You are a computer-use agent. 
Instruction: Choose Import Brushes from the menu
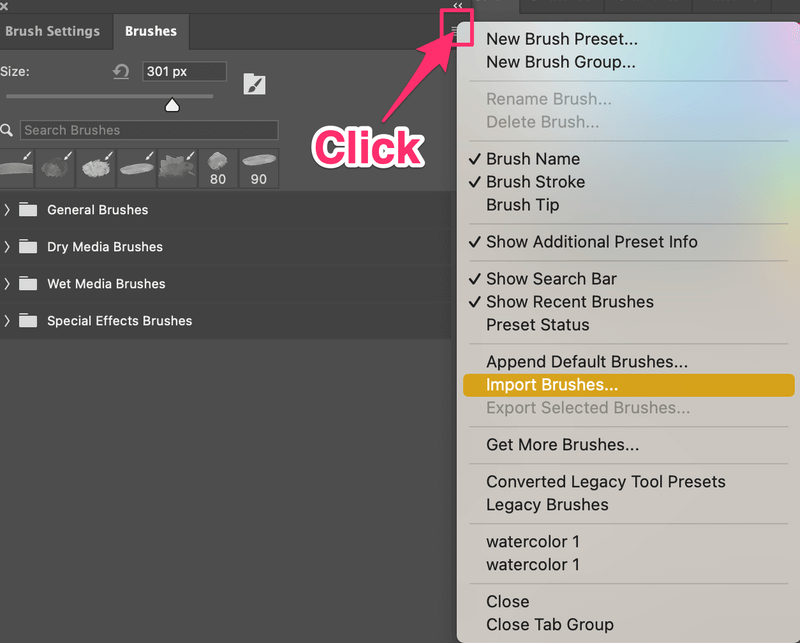pos(552,385)
